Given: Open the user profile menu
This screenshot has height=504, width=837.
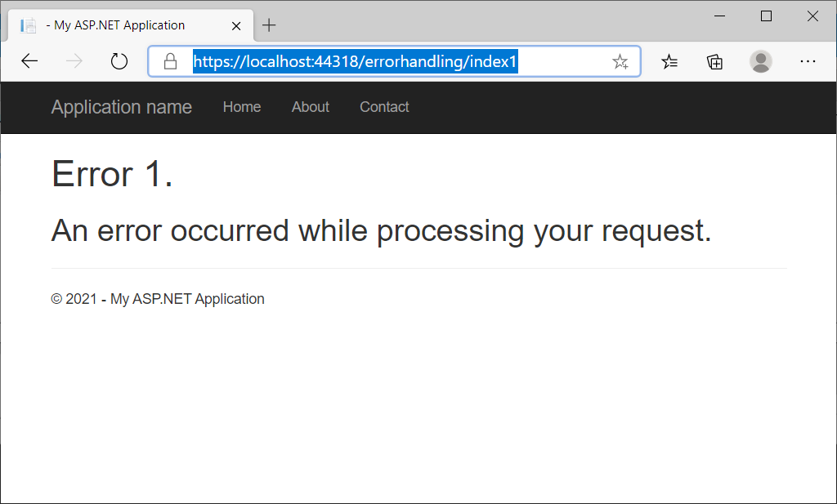Looking at the screenshot, I should point(761,61).
